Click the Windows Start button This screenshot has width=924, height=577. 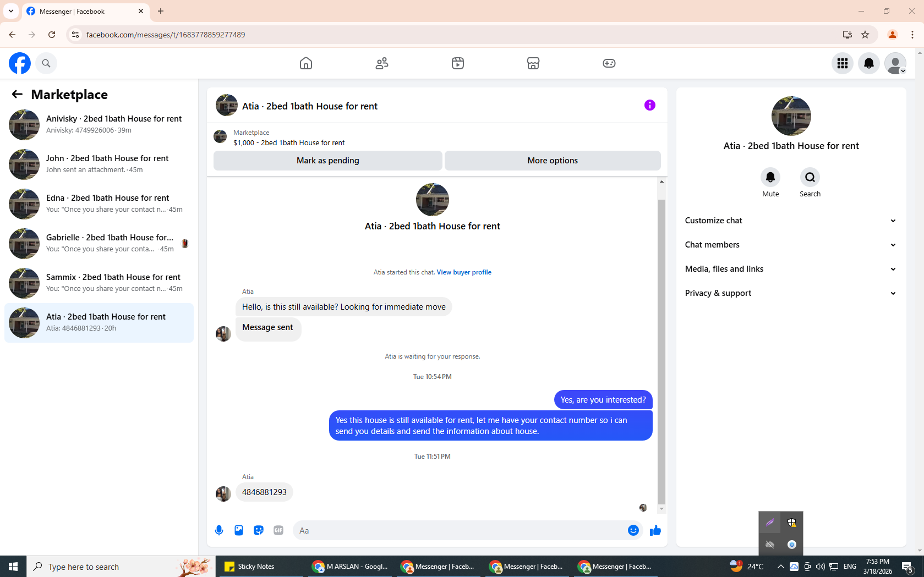point(13,567)
